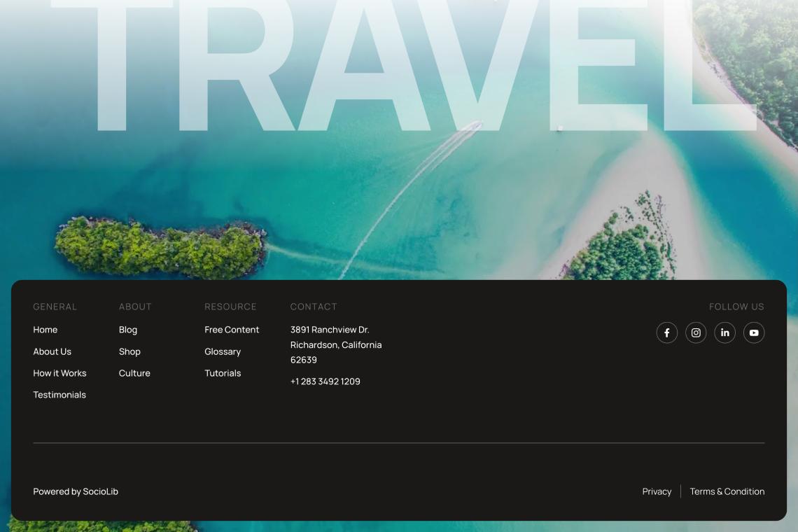Open the Terms & Condition link

tap(727, 492)
